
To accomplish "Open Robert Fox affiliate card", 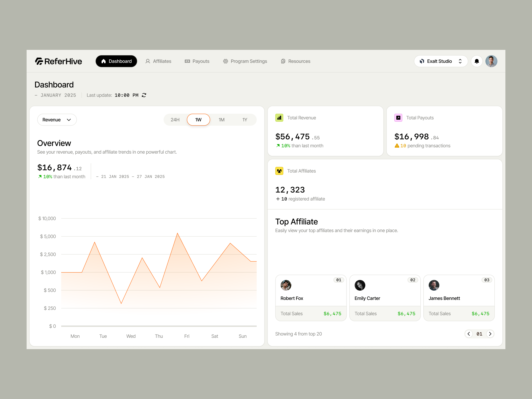I will (311, 298).
